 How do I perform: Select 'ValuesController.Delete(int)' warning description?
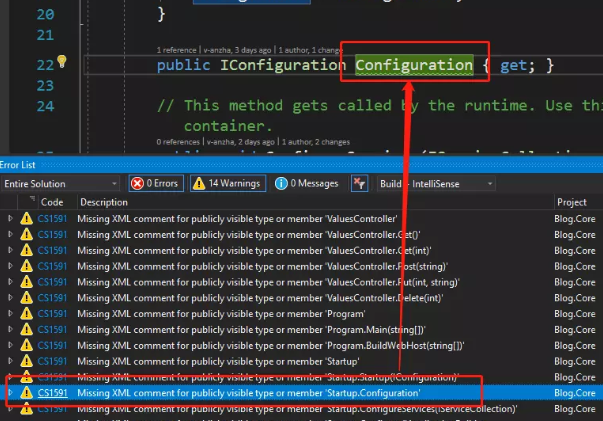[260, 298]
